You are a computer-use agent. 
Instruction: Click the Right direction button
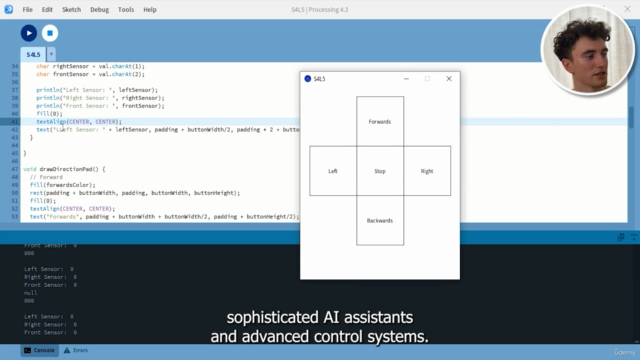point(427,171)
